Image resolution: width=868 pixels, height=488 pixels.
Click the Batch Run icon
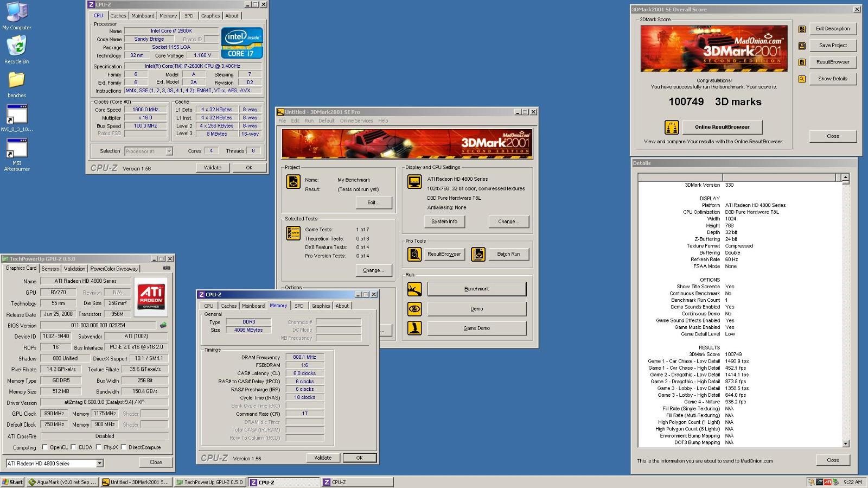coord(478,254)
